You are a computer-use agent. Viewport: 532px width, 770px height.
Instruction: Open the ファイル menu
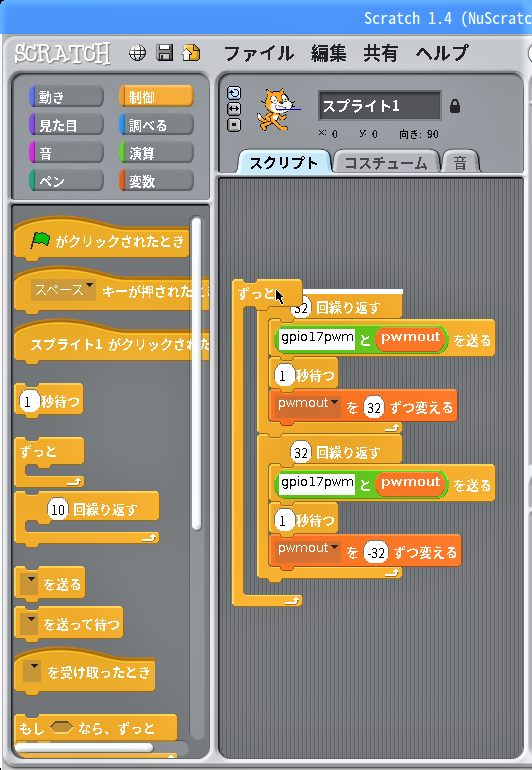click(x=259, y=53)
